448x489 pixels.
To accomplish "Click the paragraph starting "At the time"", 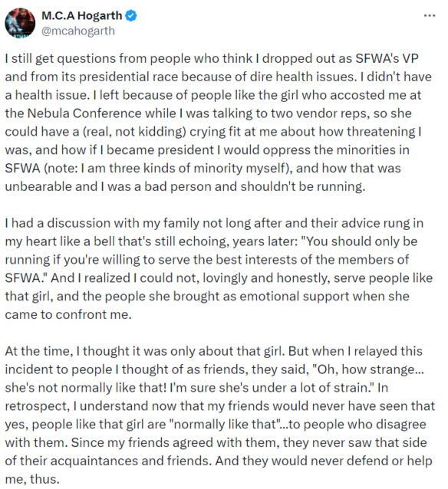I will [219, 415].
